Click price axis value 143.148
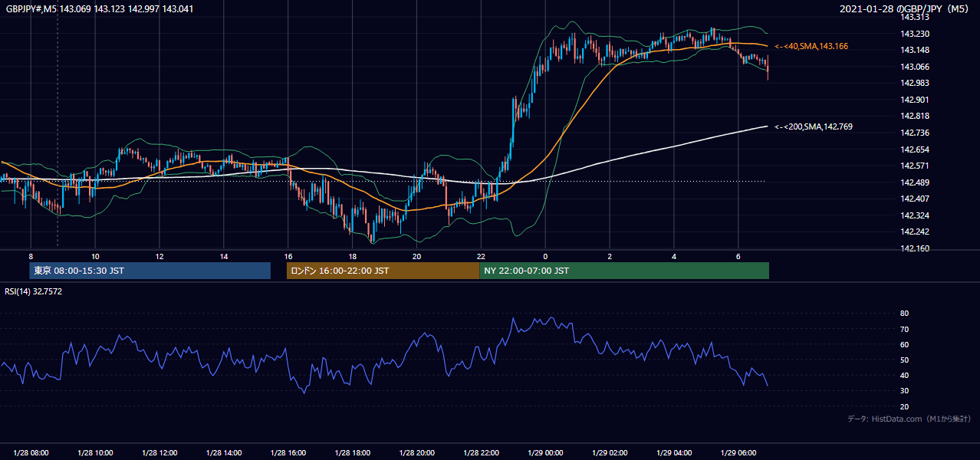Viewport: 980px width, 460px height. [915, 50]
